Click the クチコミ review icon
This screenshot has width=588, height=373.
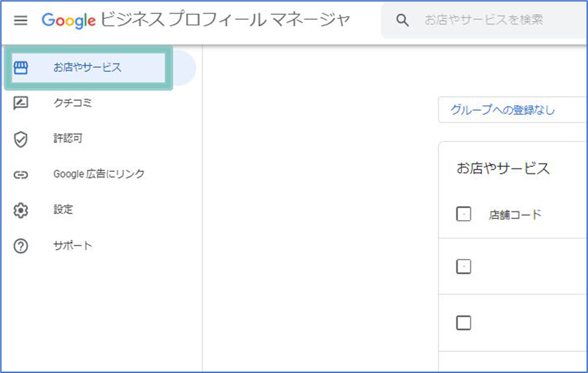click(x=20, y=103)
